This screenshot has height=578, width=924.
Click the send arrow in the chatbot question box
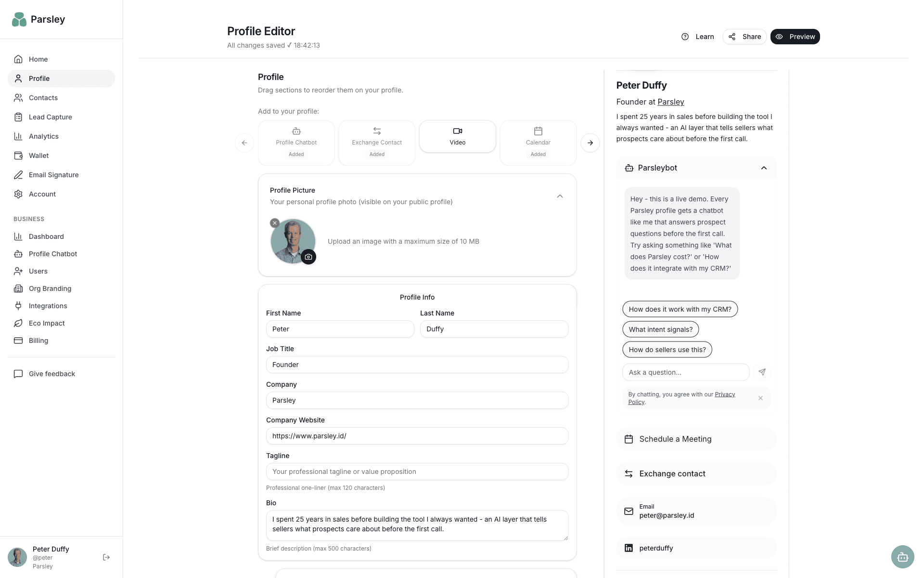pyautogui.click(x=762, y=372)
